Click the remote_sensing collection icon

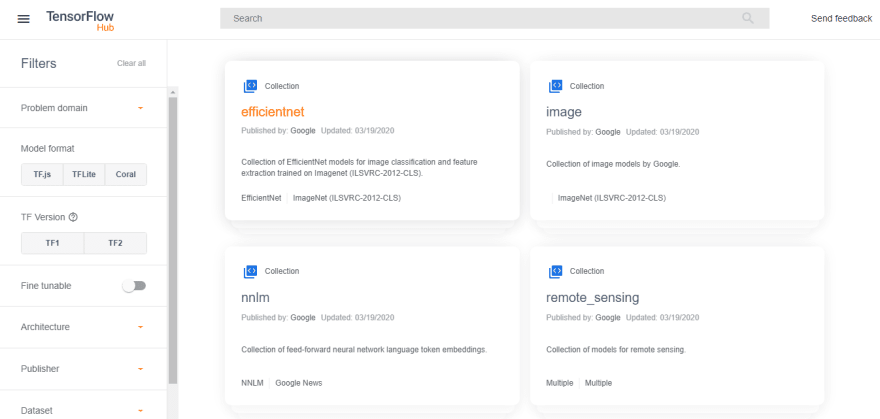click(x=555, y=271)
